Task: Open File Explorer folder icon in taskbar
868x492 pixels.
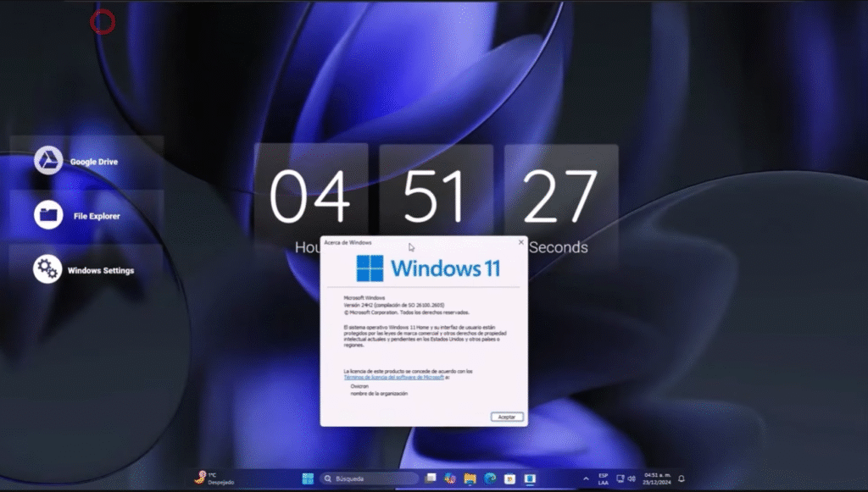Action: [470, 478]
